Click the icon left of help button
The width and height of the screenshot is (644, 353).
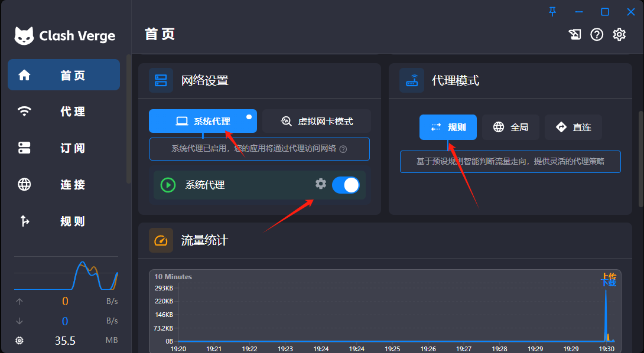tap(574, 34)
